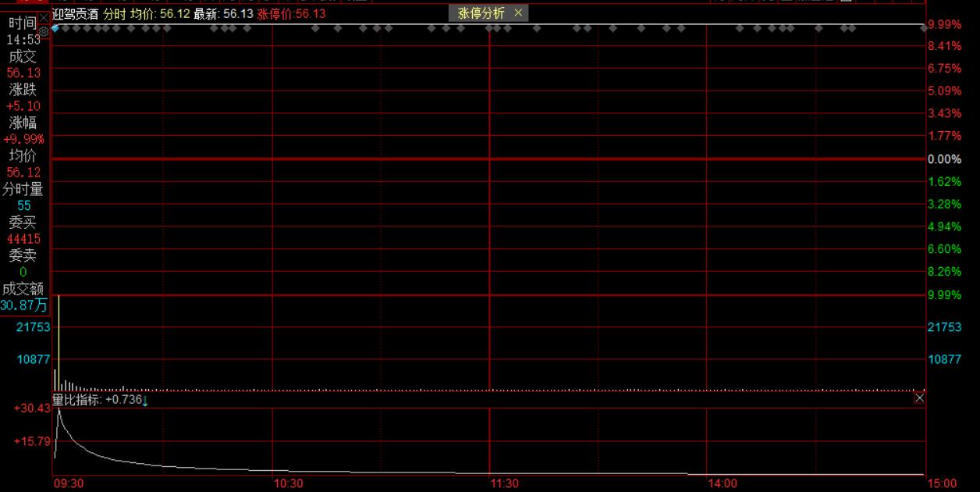Select the 分时 chart mode label

[x=113, y=13]
